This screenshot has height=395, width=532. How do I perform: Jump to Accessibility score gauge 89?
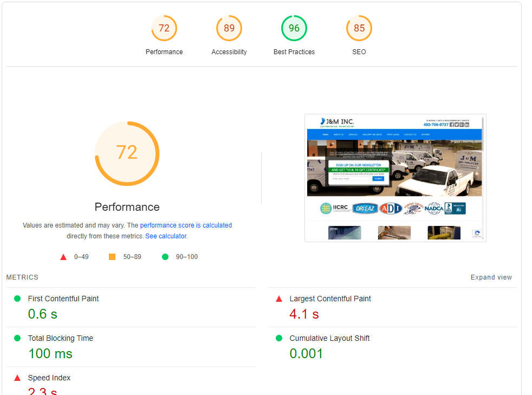click(x=229, y=28)
